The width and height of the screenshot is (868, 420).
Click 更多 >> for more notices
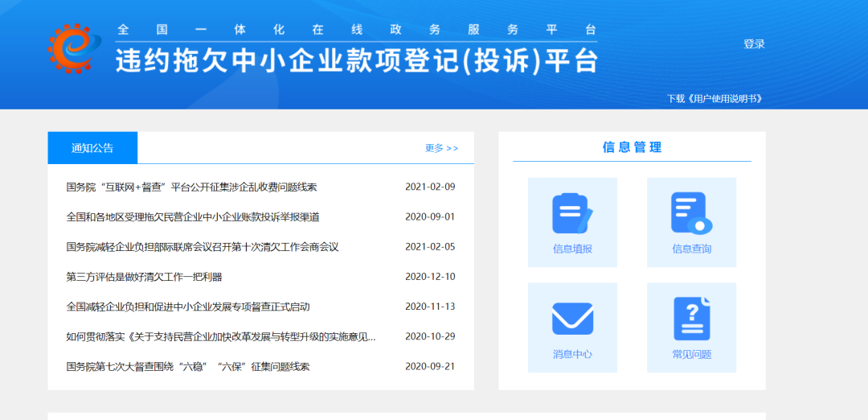click(442, 148)
